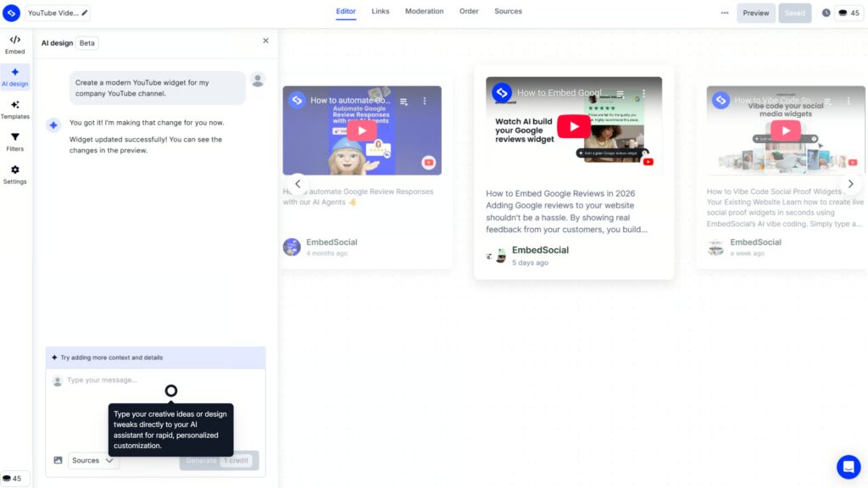The image size is (868, 488).
Task: Open version history via the clock icon
Action: click(824, 13)
